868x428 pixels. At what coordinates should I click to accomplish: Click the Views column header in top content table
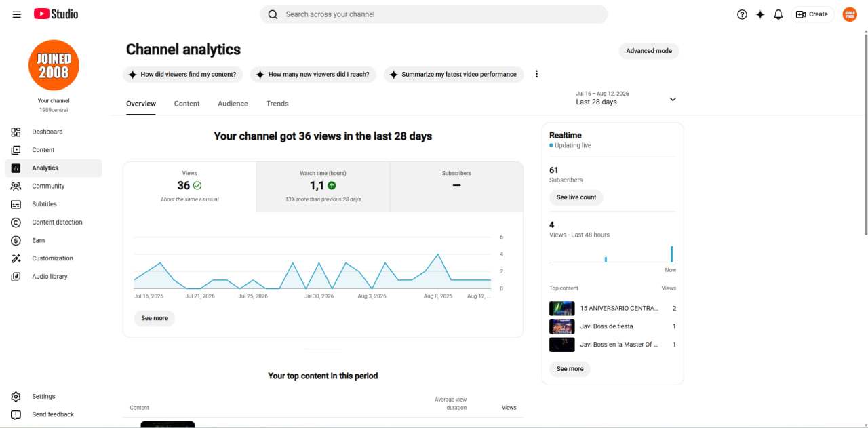509,408
